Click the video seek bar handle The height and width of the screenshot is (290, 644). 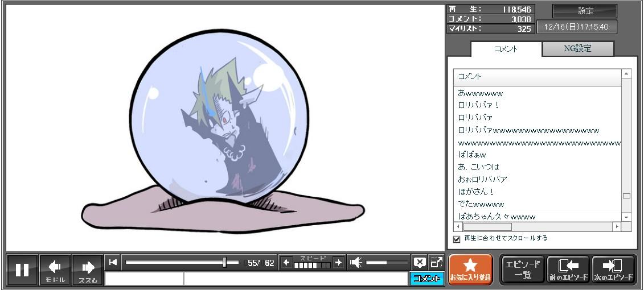225,262
